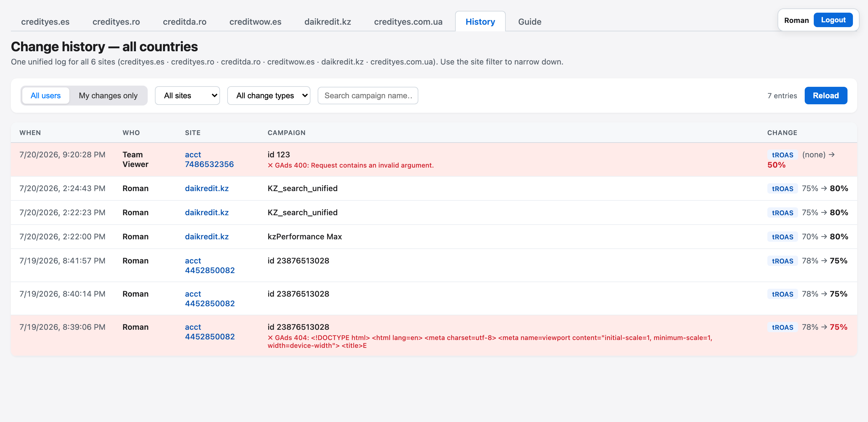This screenshot has height=422, width=868.
Task: Click the Reload button
Action: click(826, 96)
